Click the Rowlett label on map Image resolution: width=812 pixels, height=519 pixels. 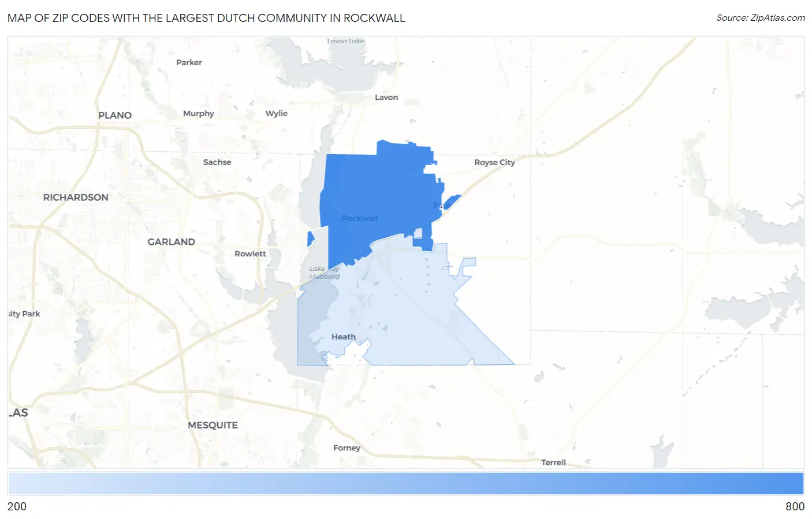250,254
